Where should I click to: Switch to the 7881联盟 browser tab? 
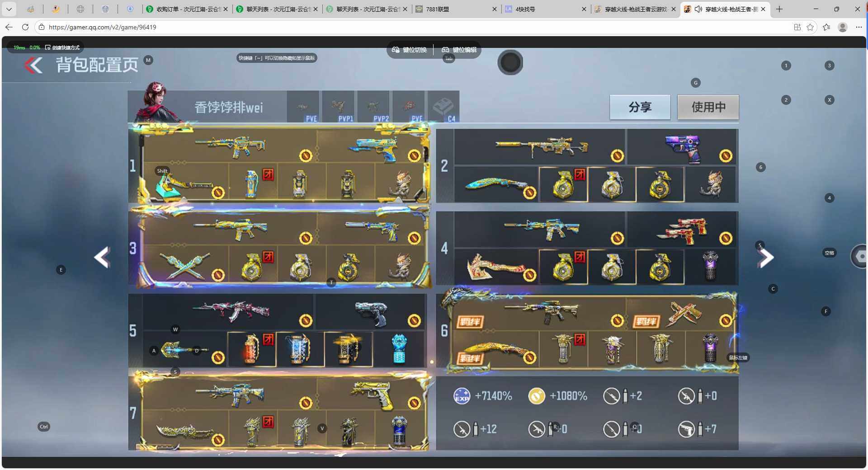point(456,9)
